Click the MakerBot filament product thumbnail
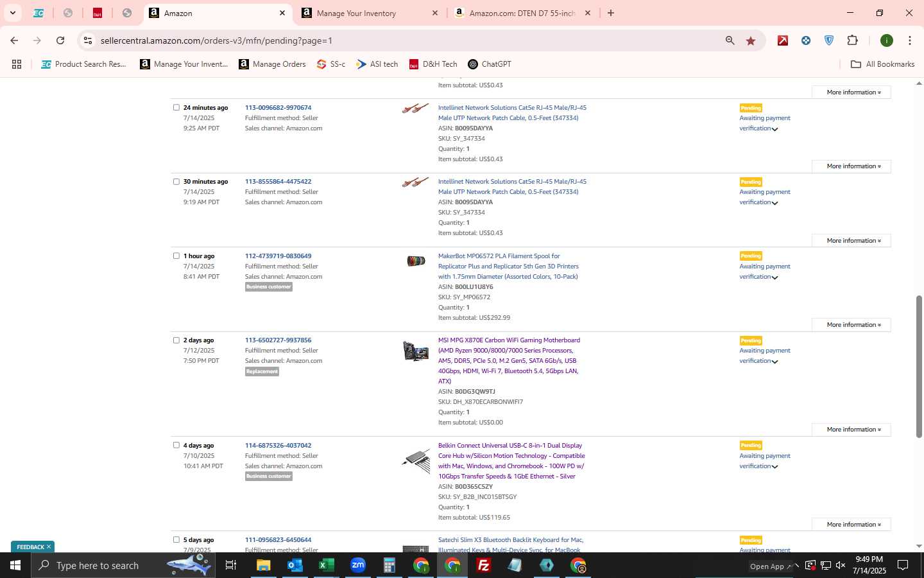This screenshot has height=578, width=924. pyautogui.click(x=416, y=261)
